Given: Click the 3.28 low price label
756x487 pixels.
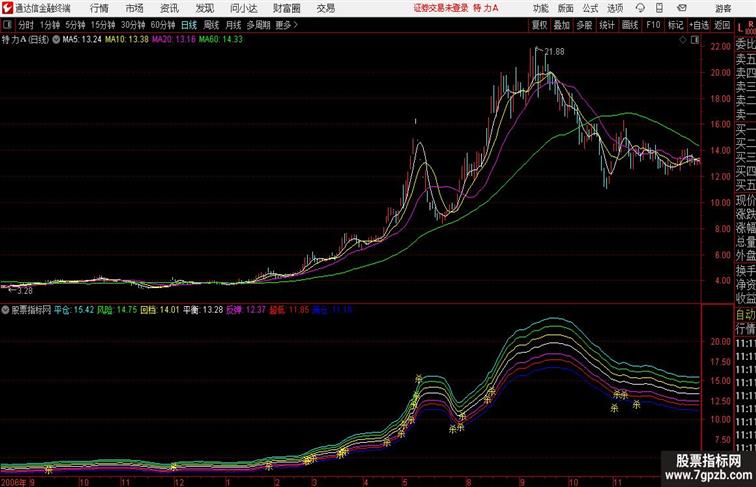Looking at the screenshot, I should tap(24, 291).
